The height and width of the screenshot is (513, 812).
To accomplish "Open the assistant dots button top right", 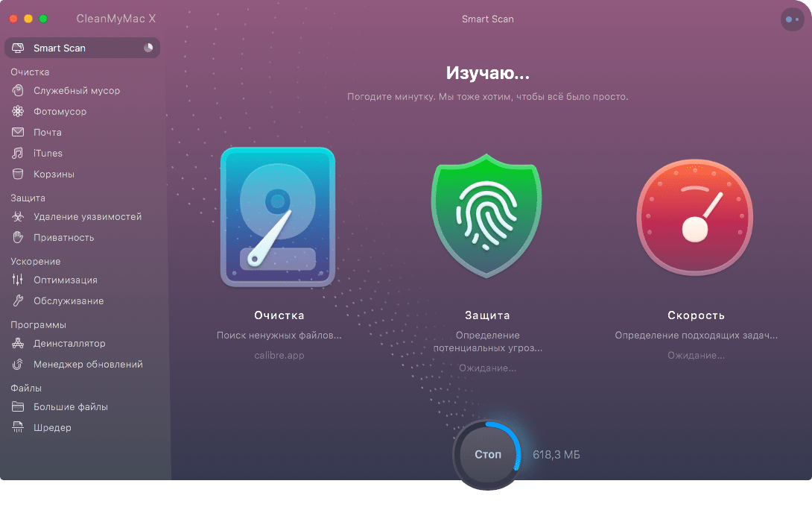I will pyautogui.click(x=793, y=19).
